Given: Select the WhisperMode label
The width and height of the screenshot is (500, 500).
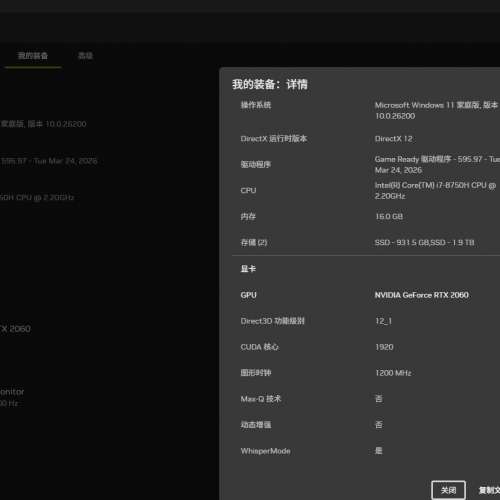Looking at the screenshot, I should [x=265, y=451].
